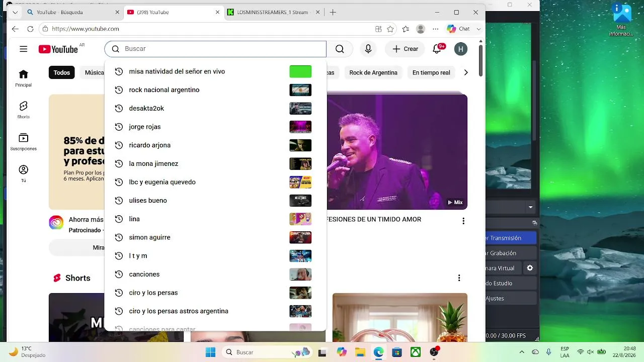The image size is (644, 362).
Task: Go to YouTube home via the logo
Action: 58,49
